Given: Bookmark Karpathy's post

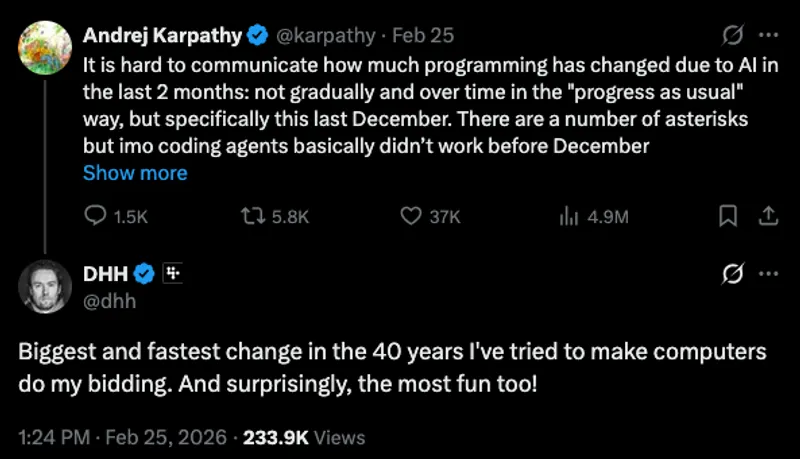Looking at the screenshot, I should (x=729, y=216).
